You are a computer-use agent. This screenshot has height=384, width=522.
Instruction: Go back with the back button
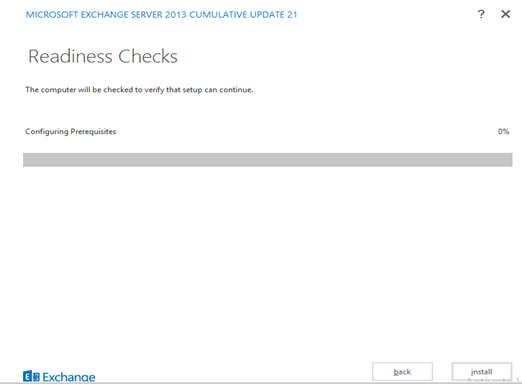coord(402,371)
